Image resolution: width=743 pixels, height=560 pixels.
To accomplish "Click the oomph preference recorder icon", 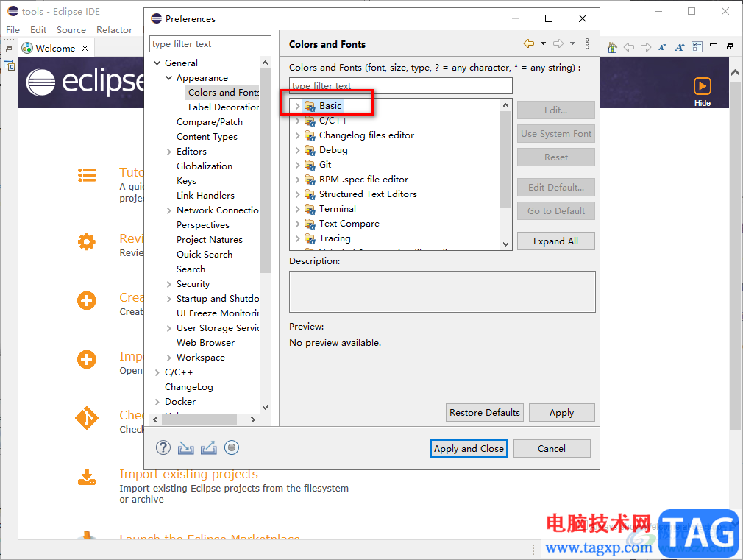I will 232,447.
